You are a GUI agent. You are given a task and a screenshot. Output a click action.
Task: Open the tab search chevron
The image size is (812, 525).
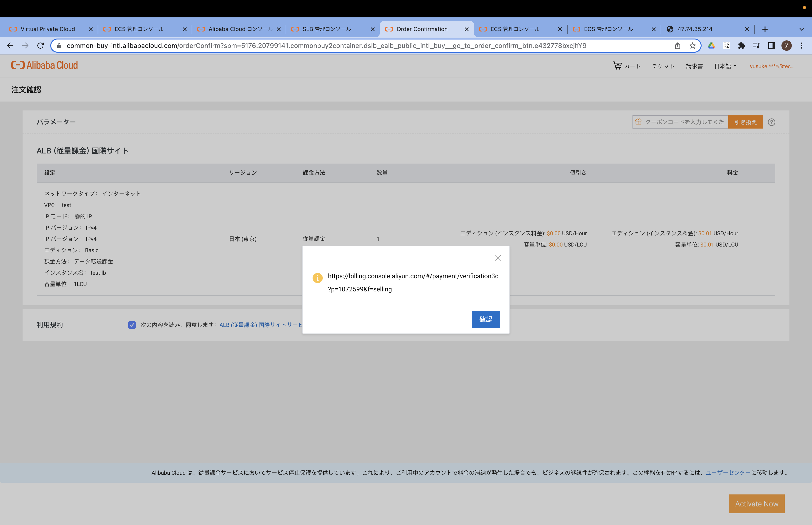click(x=801, y=29)
